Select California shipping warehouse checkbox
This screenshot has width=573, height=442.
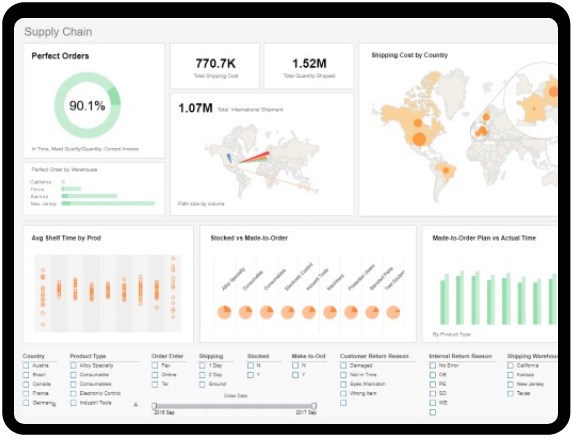point(511,365)
